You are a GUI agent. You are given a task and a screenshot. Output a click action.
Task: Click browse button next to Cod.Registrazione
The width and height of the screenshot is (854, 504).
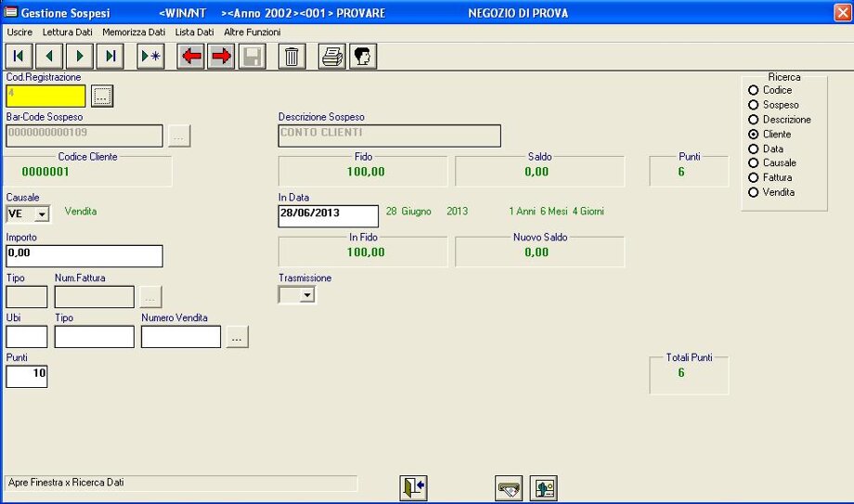tap(102, 96)
